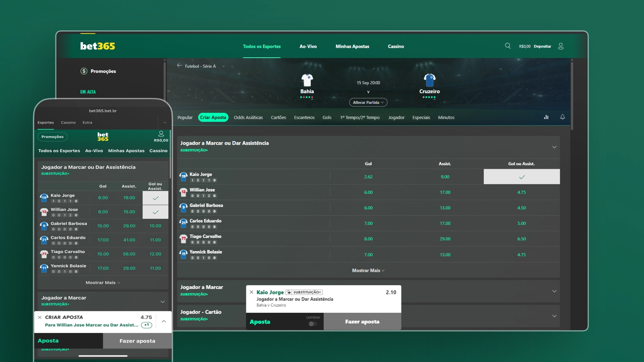Click the mobile bet365.bet.br address bar
Image resolution: width=644 pixels, height=362 pixels.
(x=103, y=111)
